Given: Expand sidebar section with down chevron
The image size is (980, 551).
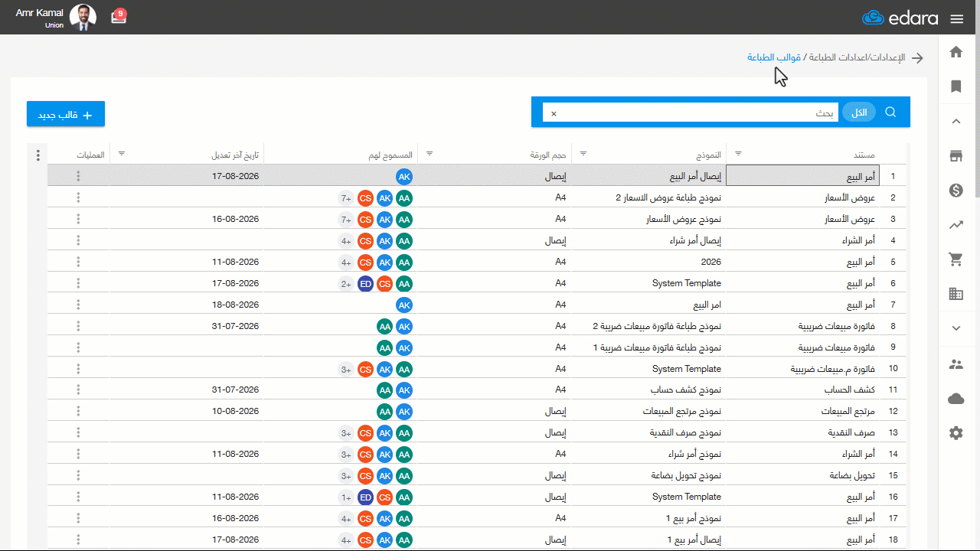Looking at the screenshot, I should click(x=955, y=328).
